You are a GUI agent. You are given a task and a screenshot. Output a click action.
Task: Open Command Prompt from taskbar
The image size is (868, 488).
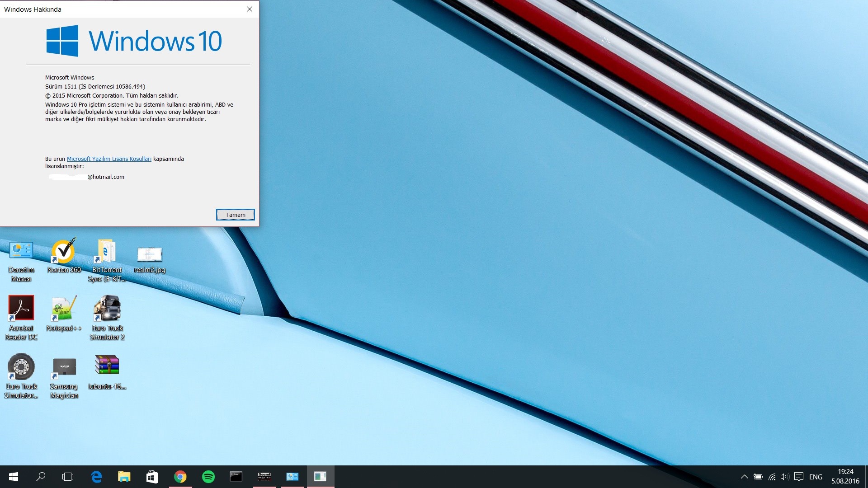(x=236, y=477)
